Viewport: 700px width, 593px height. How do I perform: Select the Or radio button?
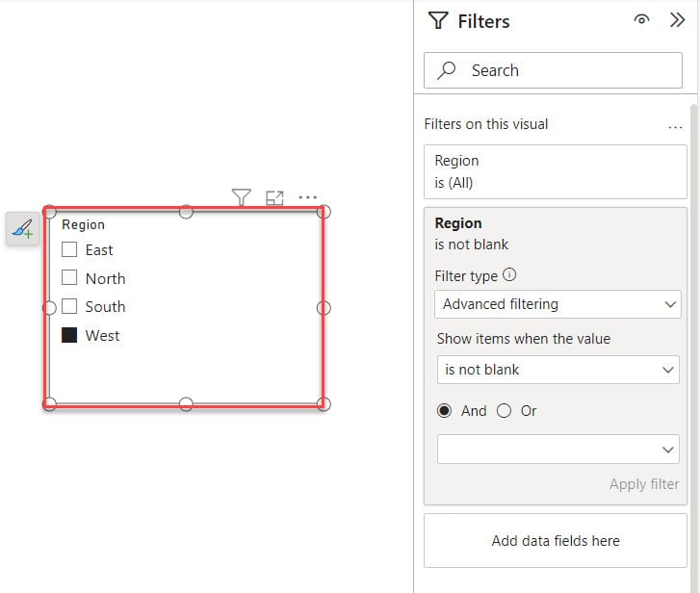[x=504, y=410]
